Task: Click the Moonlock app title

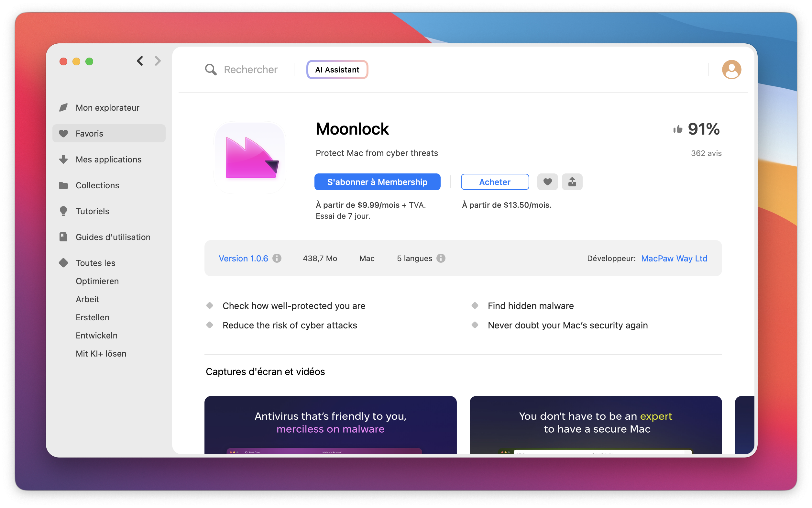Action: [352, 129]
